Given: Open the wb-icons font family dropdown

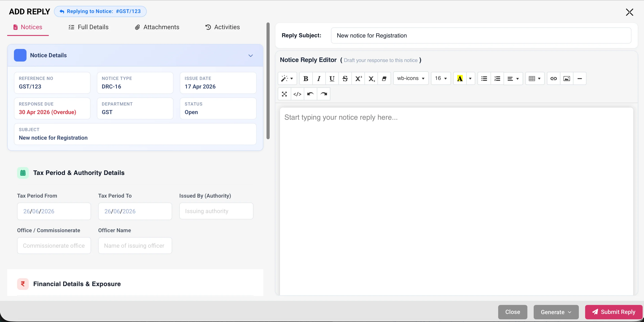Looking at the screenshot, I should pyautogui.click(x=411, y=78).
